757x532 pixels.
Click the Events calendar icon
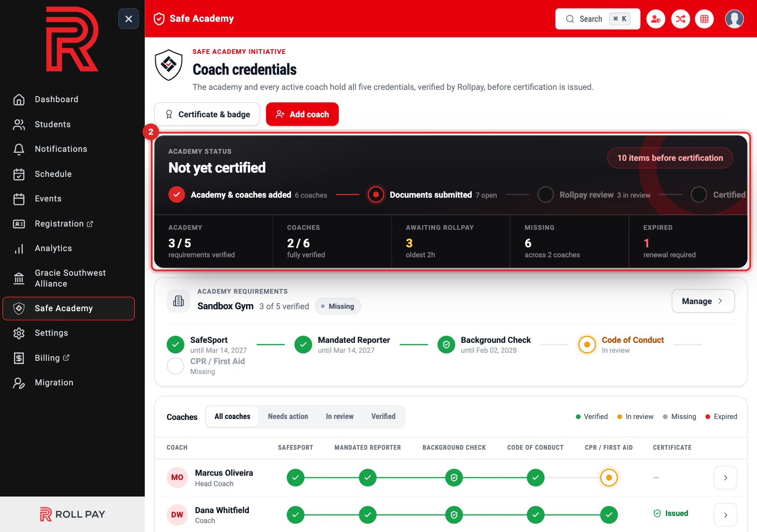(x=19, y=199)
